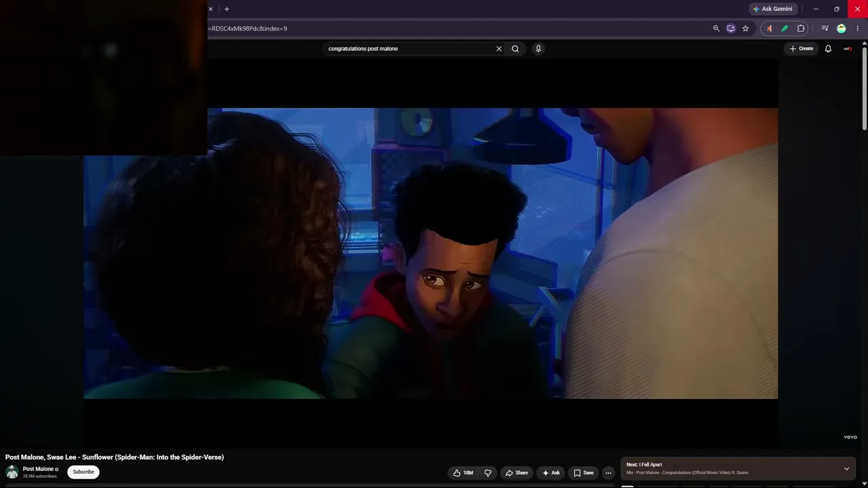Click the Vevo logo on the video
This screenshot has height=488, width=868.
(850, 437)
